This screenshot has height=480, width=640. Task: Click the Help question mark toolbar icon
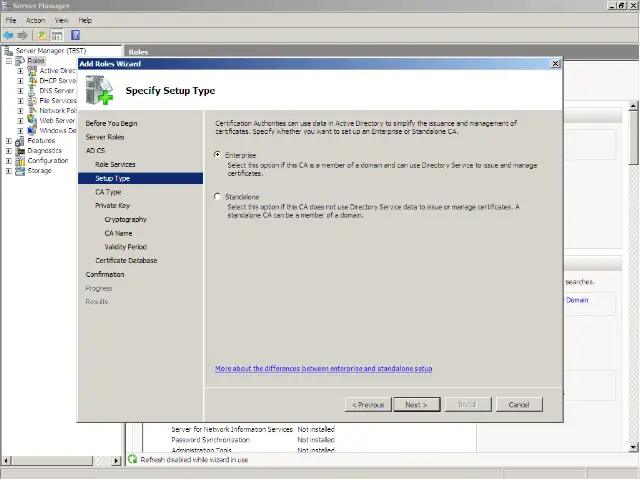coord(76,35)
